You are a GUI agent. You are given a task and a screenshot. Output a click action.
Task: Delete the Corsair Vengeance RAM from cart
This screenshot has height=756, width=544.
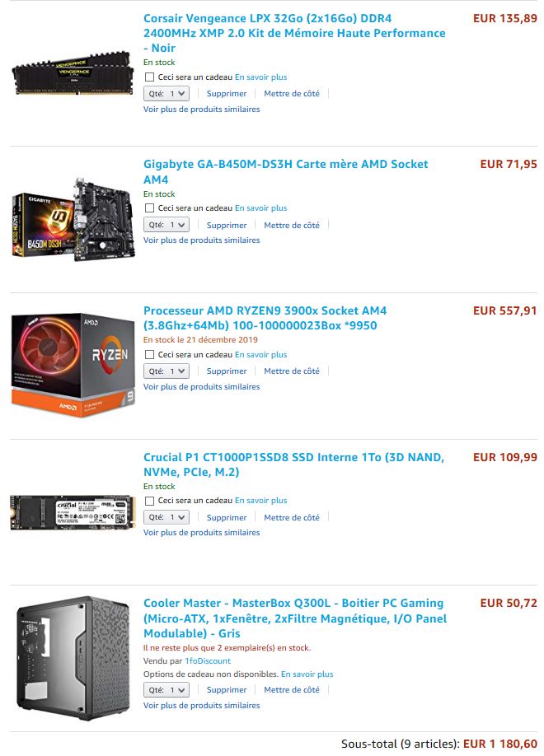tap(227, 94)
